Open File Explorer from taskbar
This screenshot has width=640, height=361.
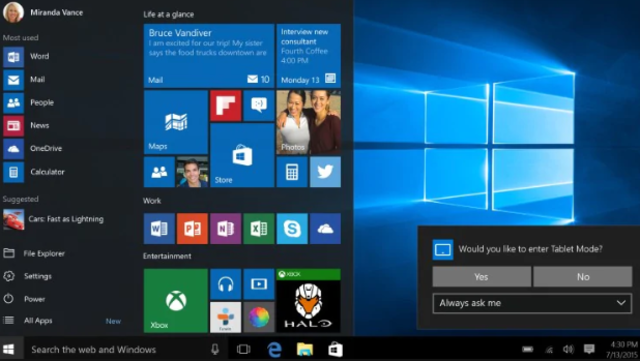[305, 350]
